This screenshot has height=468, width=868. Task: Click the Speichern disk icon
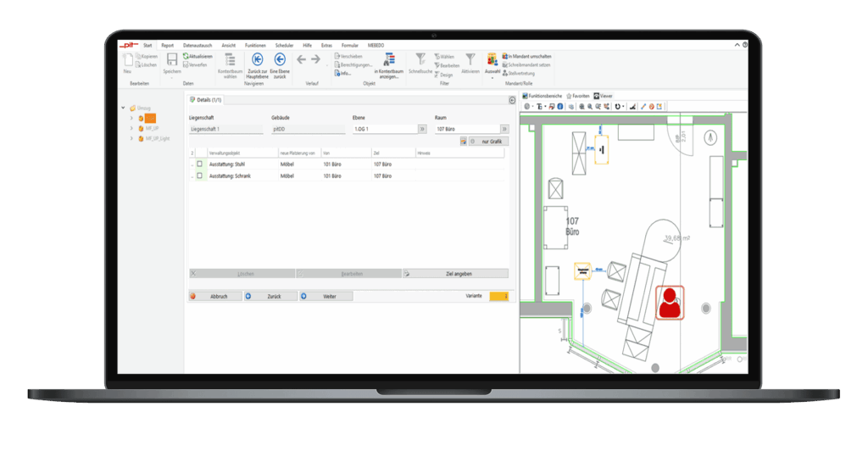point(172,59)
